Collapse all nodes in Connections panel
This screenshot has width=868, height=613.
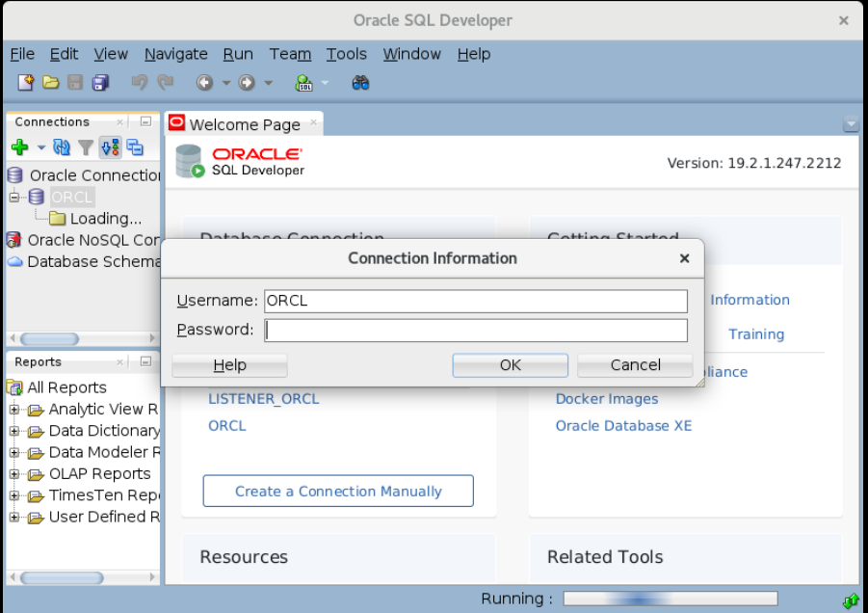(135, 147)
